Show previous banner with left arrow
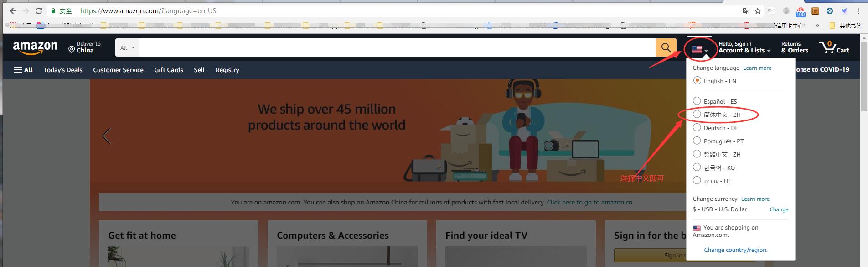 (x=106, y=136)
